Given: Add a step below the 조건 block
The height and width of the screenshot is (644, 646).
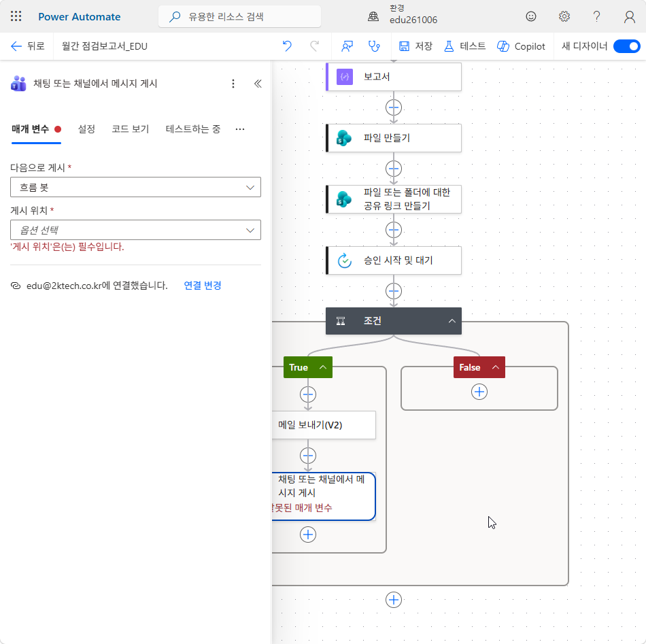Looking at the screenshot, I should (394, 600).
